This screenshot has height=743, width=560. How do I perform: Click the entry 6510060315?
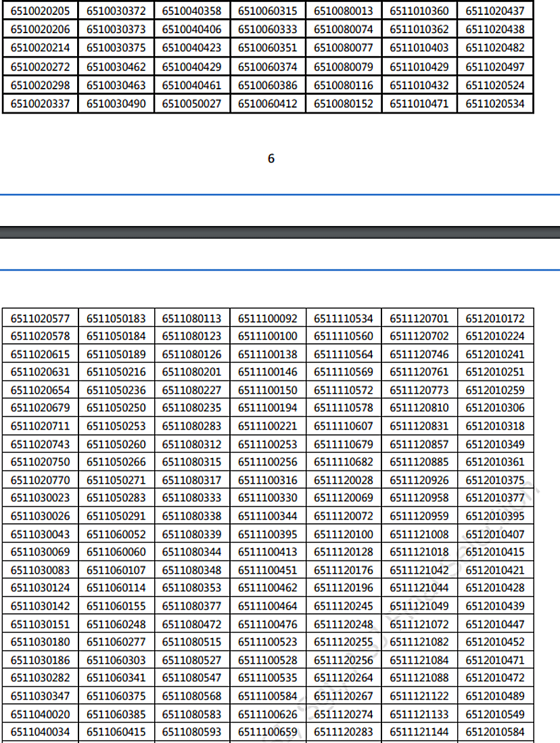pyautogui.click(x=268, y=10)
